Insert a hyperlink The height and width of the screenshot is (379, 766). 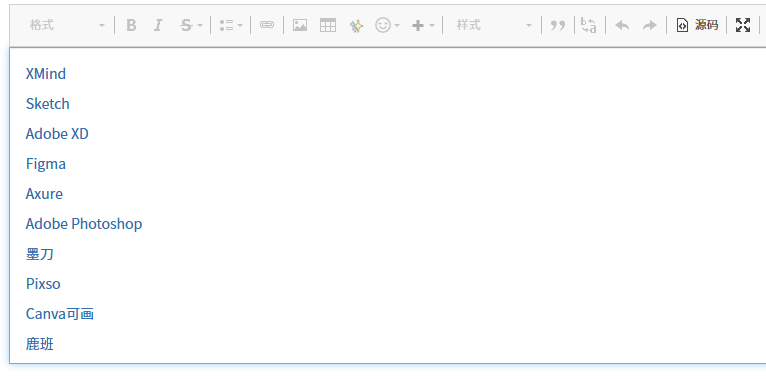coord(267,25)
